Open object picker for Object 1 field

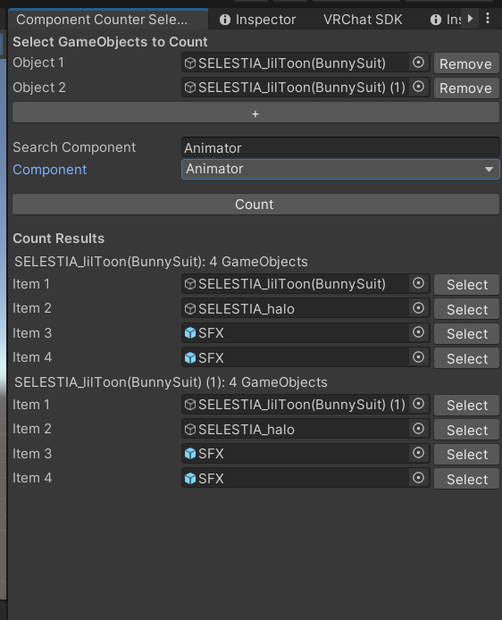pyautogui.click(x=418, y=62)
